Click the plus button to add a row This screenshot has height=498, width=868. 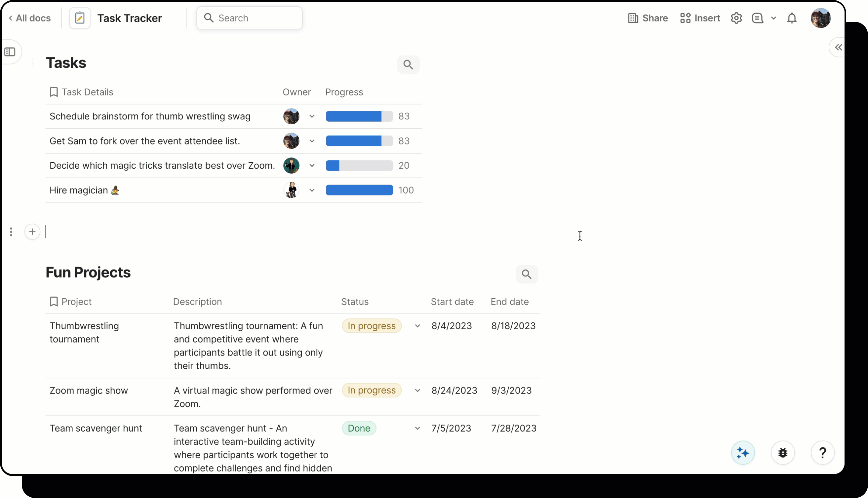pyautogui.click(x=32, y=231)
